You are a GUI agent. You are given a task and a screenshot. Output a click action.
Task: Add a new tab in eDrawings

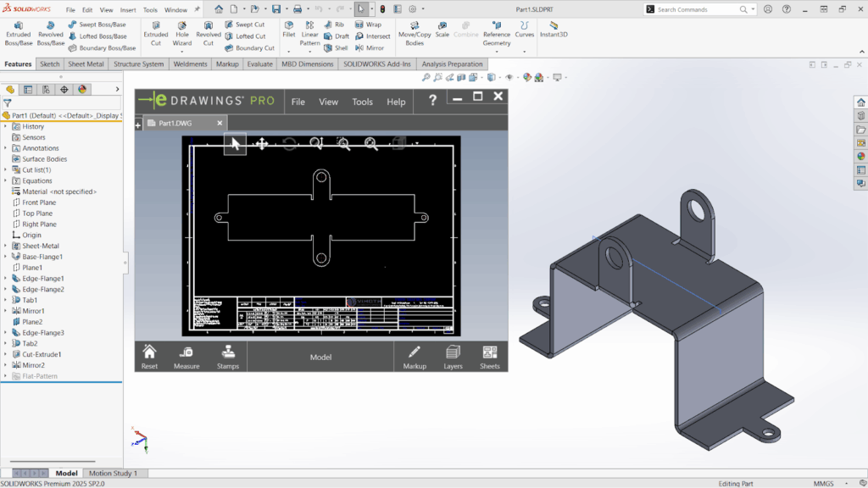[x=138, y=125]
